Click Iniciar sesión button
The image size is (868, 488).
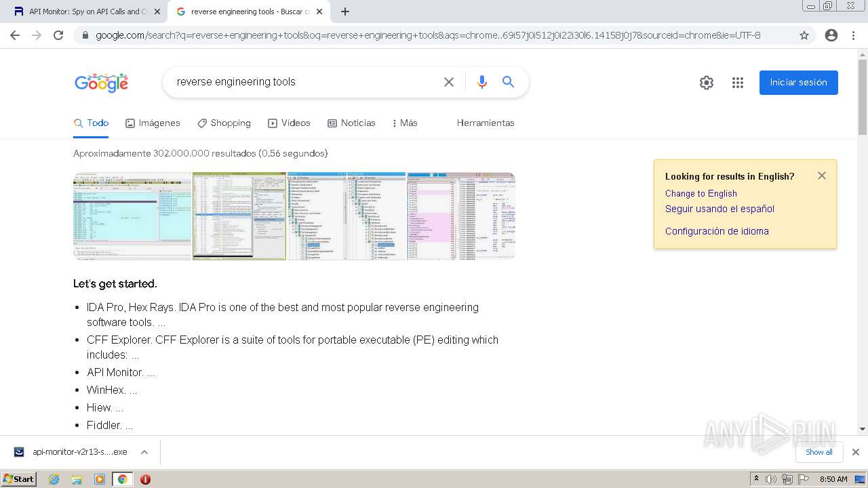(x=799, y=83)
